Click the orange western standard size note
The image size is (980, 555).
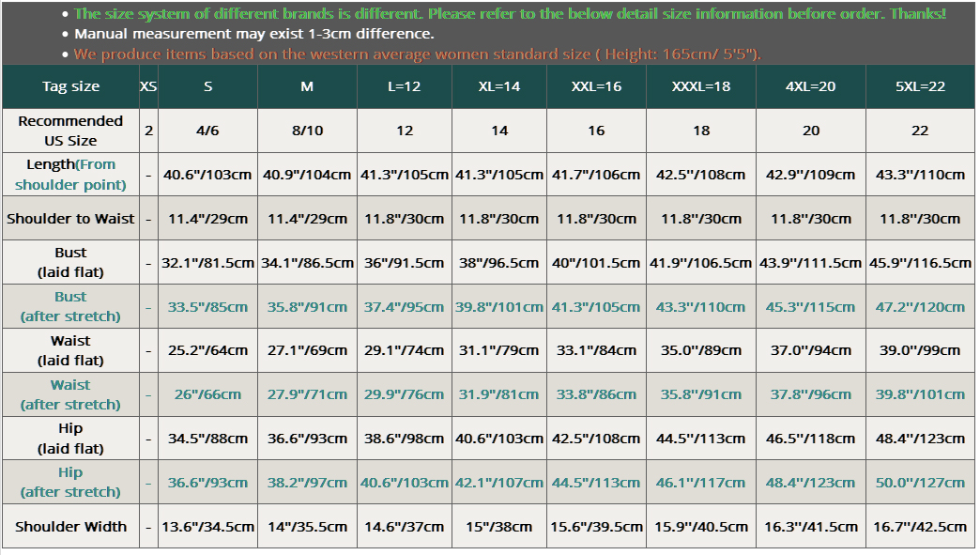tap(417, 54)
